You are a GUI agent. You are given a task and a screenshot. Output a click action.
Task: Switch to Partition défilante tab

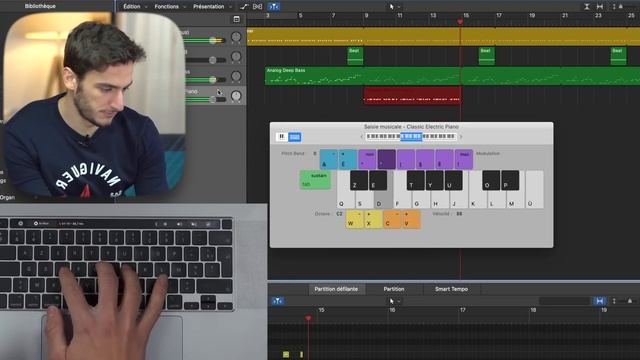pyautogui.click(x=336, y=289)
